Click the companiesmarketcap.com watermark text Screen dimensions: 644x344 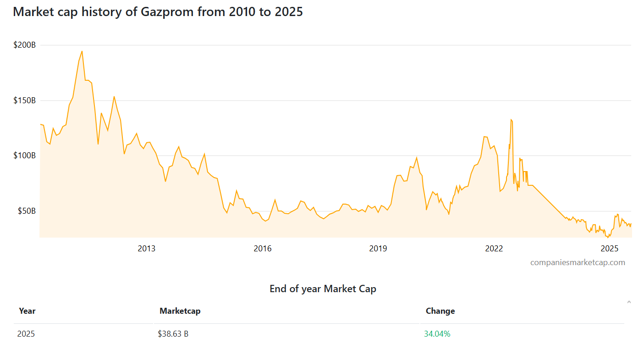[x=578, y=262]
